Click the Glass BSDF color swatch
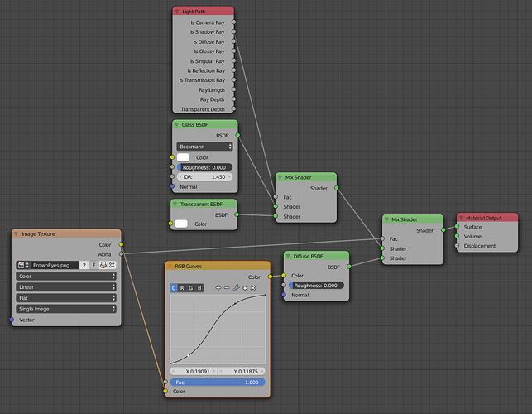 coord(183,157)
